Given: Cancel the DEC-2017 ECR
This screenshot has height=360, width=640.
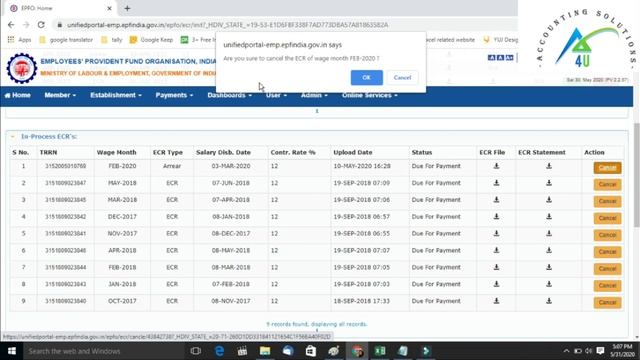Looking at the screenshot, I should (x=607, y=218).
